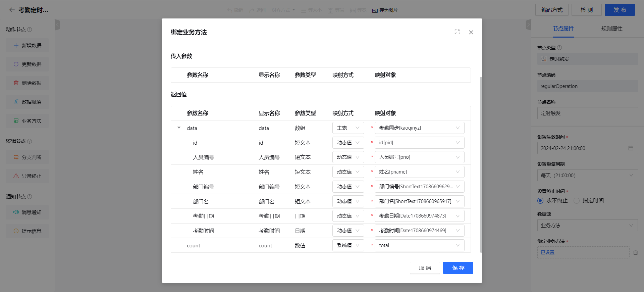Close the 绑定业务方法 dialog
Image resolution: width=644 pixels, height=292 pixels.
pyautogui.click(x=471, y=32)
